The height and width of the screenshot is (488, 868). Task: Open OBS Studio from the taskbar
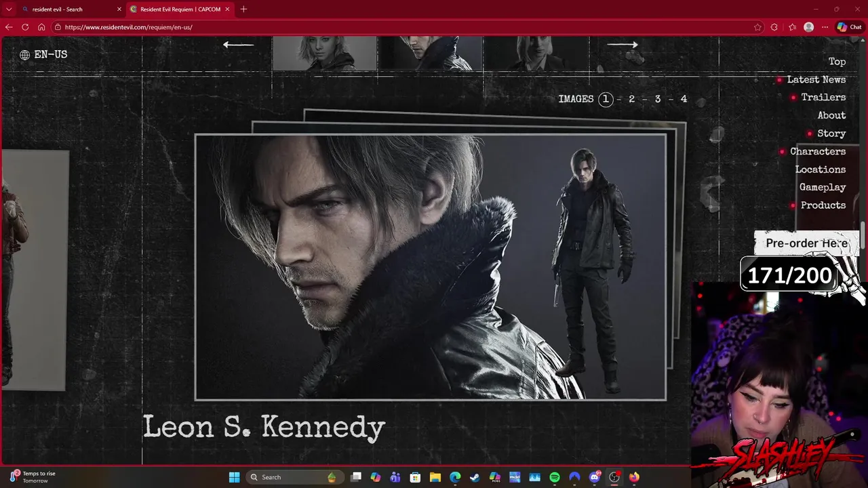click(x=614, y=477)
